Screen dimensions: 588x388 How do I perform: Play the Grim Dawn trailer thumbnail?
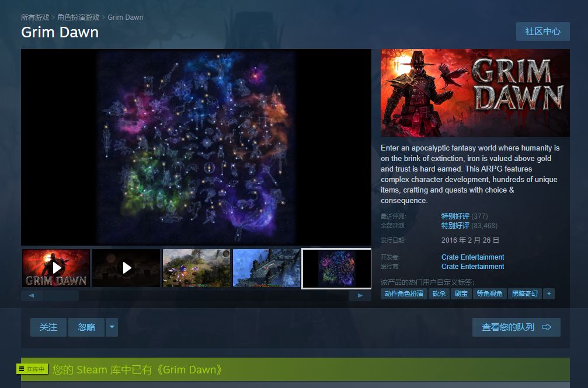point(56,268)
